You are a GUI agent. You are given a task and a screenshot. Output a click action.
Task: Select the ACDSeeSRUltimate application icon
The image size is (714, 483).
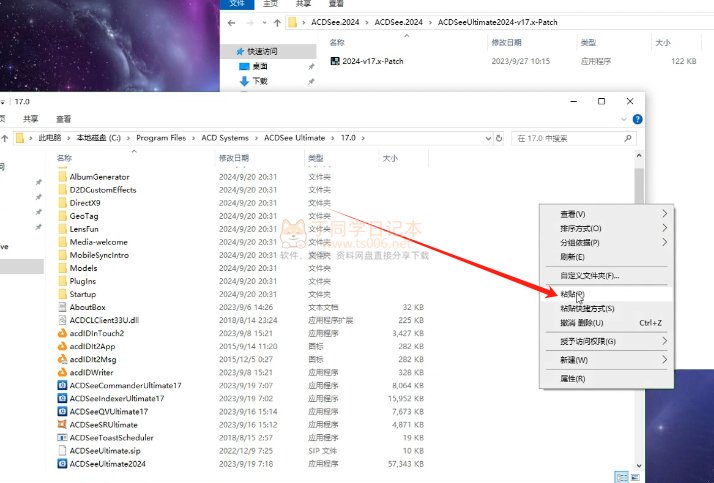[x=62, y=425]
